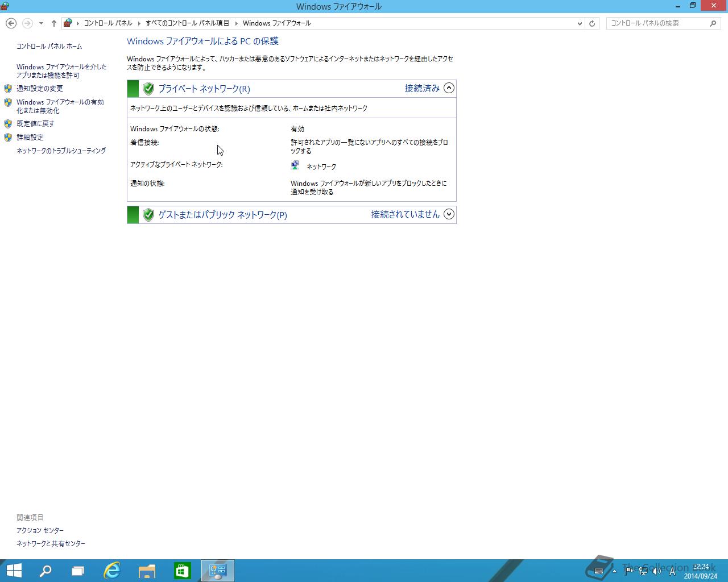
Task: Show hidden tray icons arrow
Action: [x=614, y=571]
